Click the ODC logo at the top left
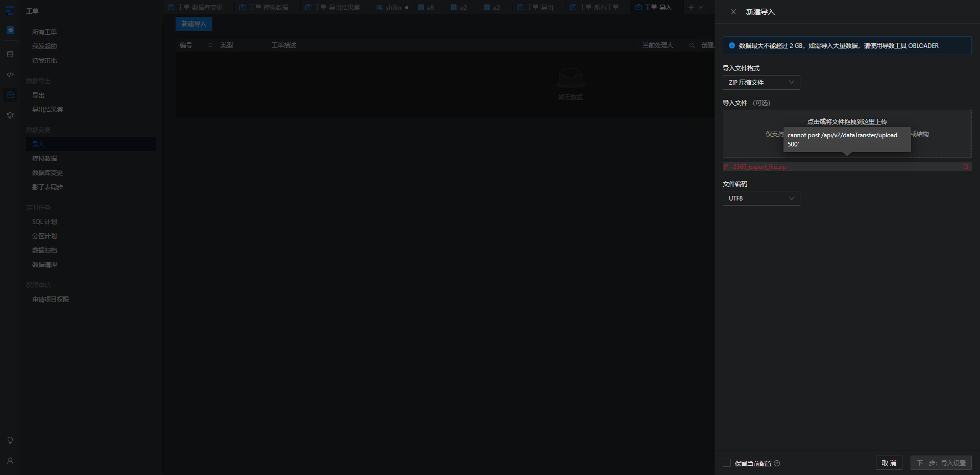 tap(10, 10)
